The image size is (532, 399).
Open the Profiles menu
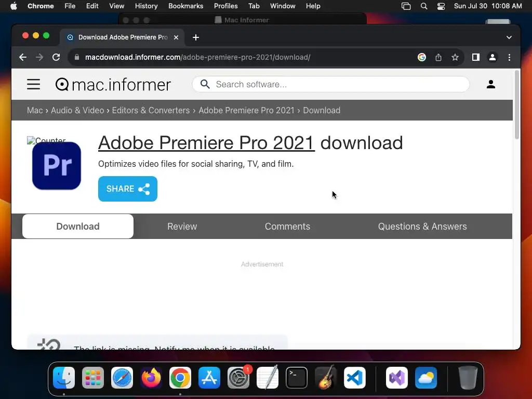[x=225, y=6]
